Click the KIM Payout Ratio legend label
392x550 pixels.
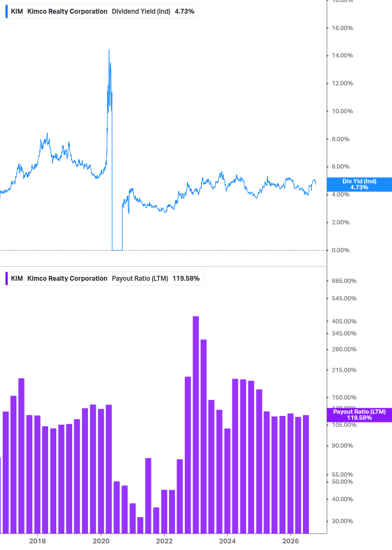click(105, 279)
